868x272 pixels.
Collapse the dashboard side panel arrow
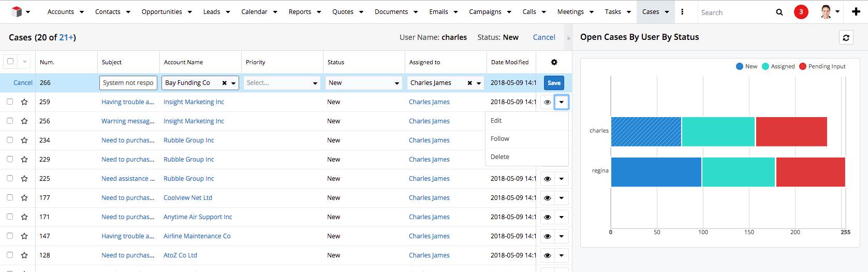coord(568,38)
